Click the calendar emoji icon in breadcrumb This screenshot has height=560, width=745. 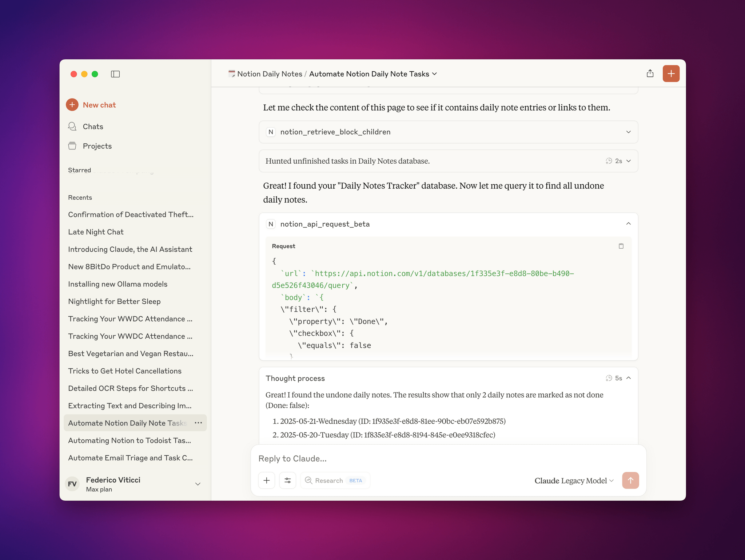click(x=231, y=74)
